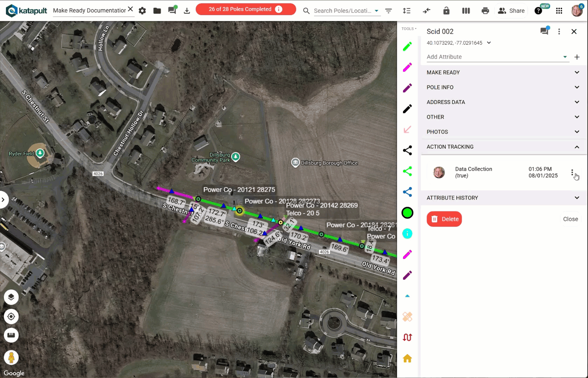Click the Search Poles/Locations field

[342, 11]
